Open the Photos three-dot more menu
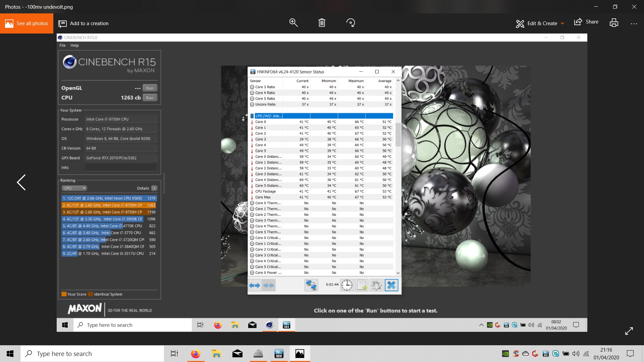 pos(634,23)
